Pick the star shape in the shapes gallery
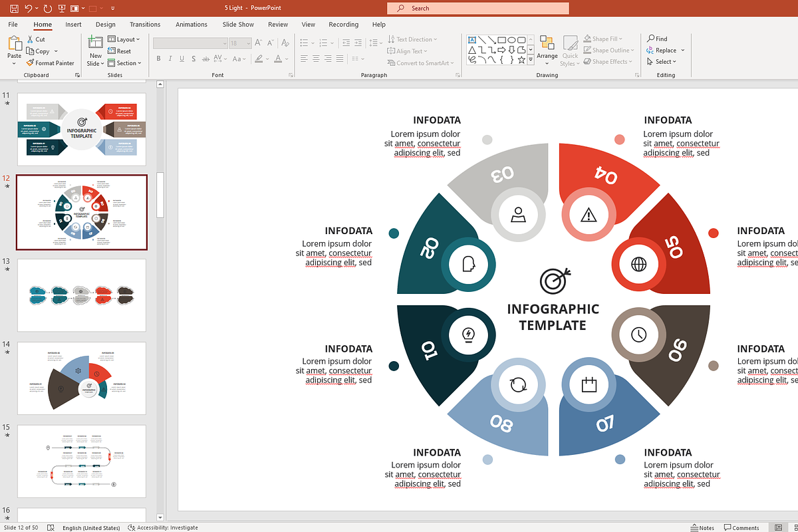Screen dimensions: 798x532 coord(521,59)
